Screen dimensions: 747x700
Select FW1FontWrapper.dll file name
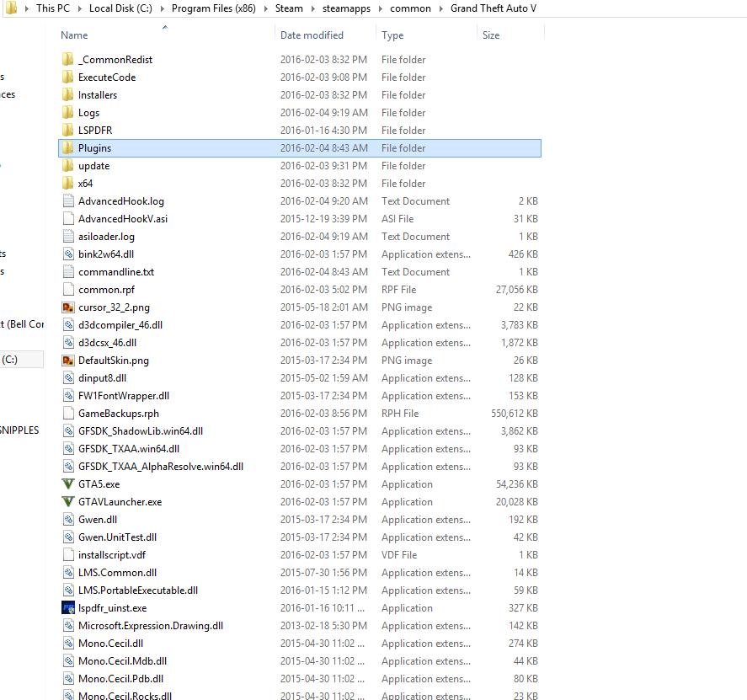pyautogui.click(x=124, y=396)
